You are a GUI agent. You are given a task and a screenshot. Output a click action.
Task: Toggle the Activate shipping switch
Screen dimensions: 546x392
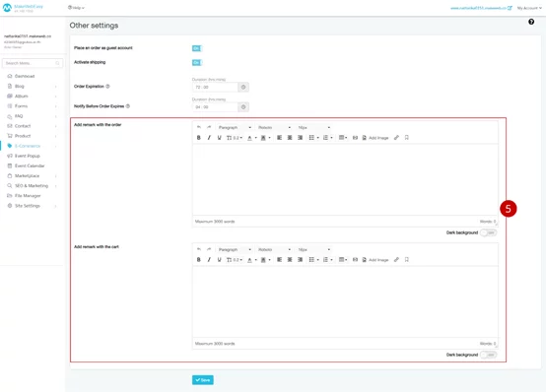(x=197, y=62)
